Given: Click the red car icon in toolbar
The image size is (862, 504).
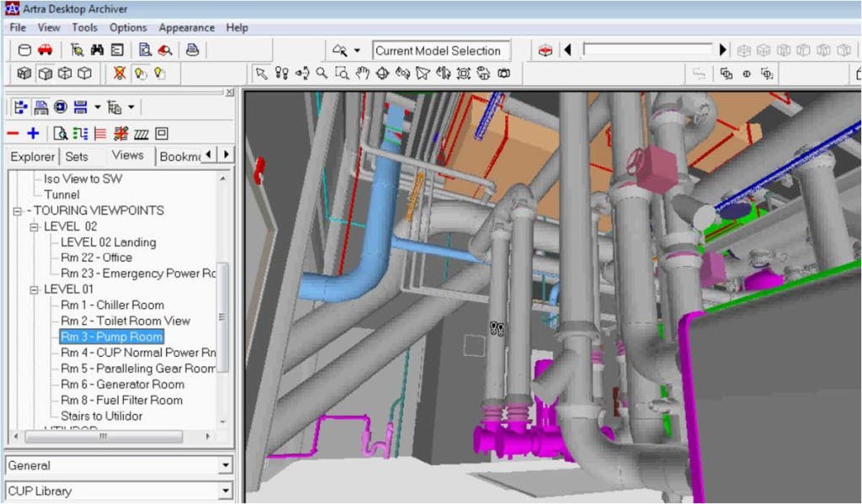Looking at the screenshot, I should [45, 50].
